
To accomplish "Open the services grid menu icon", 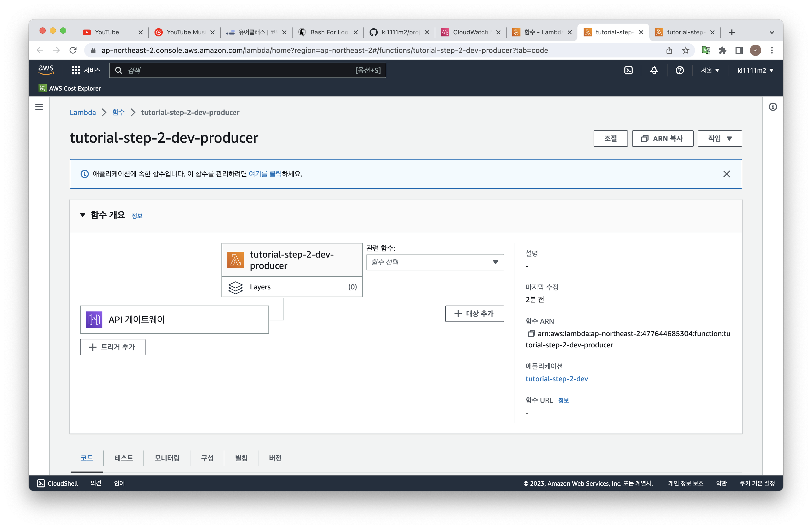I will 75,70.
